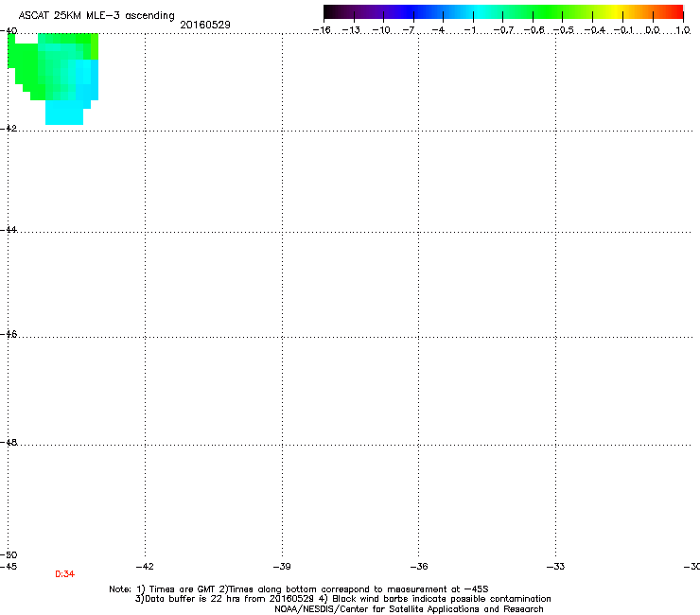Click the -42 longitude axis label
This screenshot has height=615, width=700.
[145, 567]
